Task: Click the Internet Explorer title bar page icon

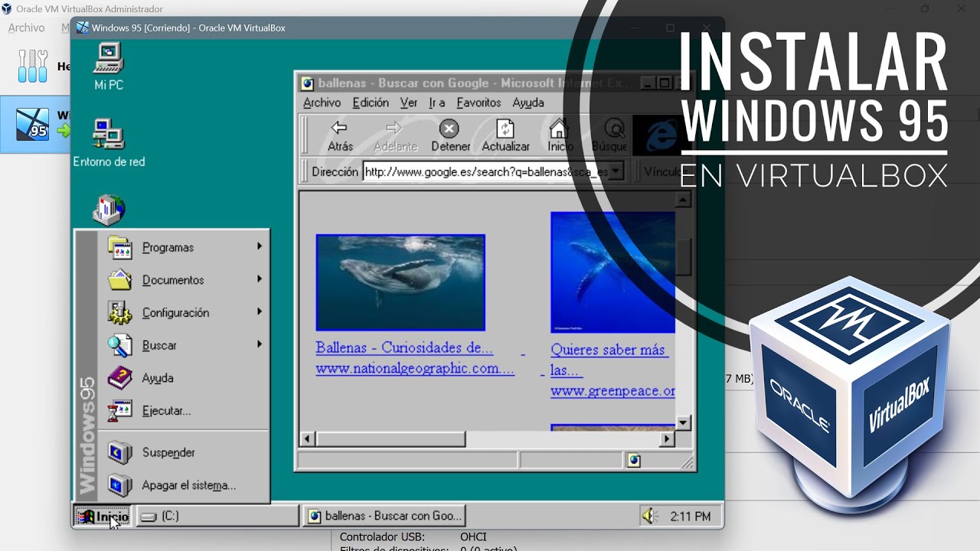Action: point(307,83)
